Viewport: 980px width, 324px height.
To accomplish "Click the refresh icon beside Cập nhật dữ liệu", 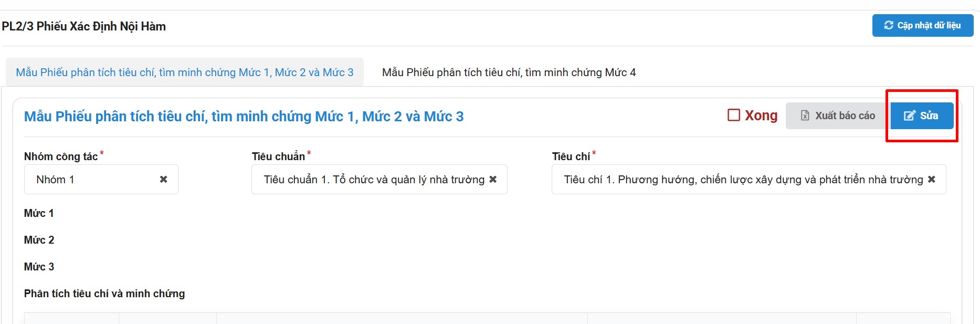I will pos(889,25).
